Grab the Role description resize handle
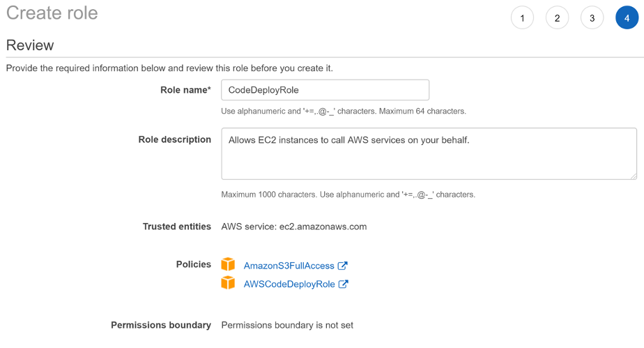 point(634,176)
